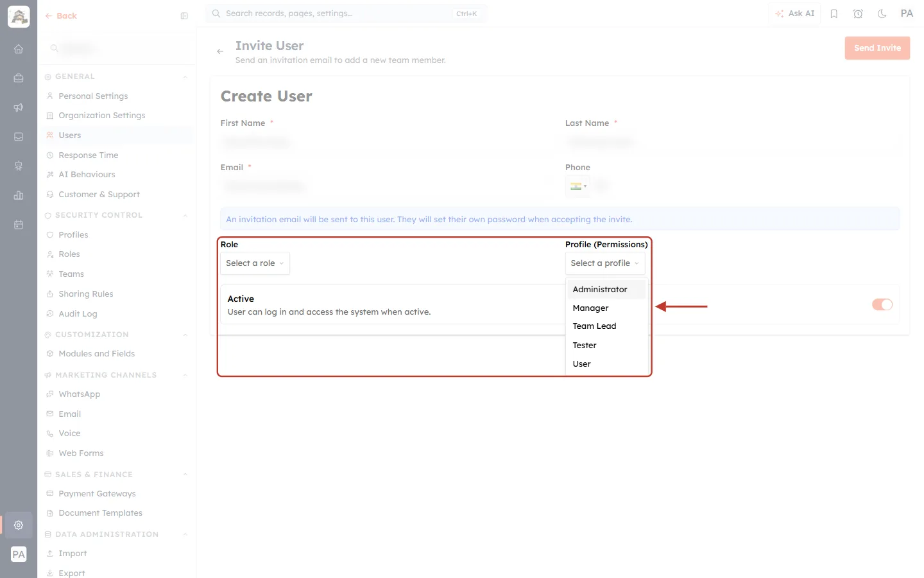Click the Ask AI button
Image resolution: width=924 pixels, height=578 pixels.
794,13
